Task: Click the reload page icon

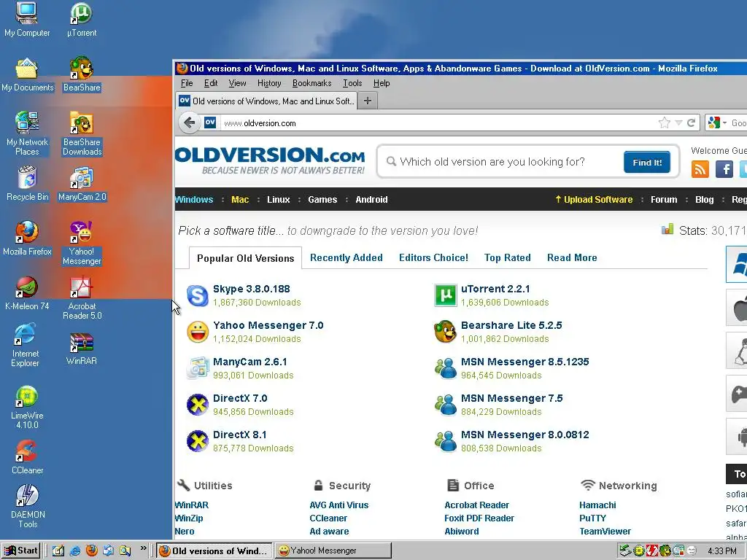Action: point(692,122)
